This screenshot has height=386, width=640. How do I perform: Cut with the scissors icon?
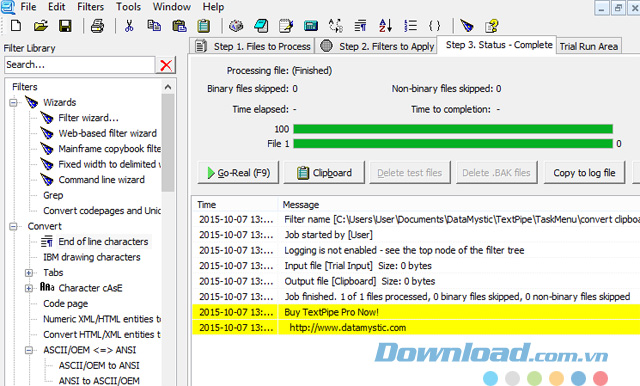point(129,26)
